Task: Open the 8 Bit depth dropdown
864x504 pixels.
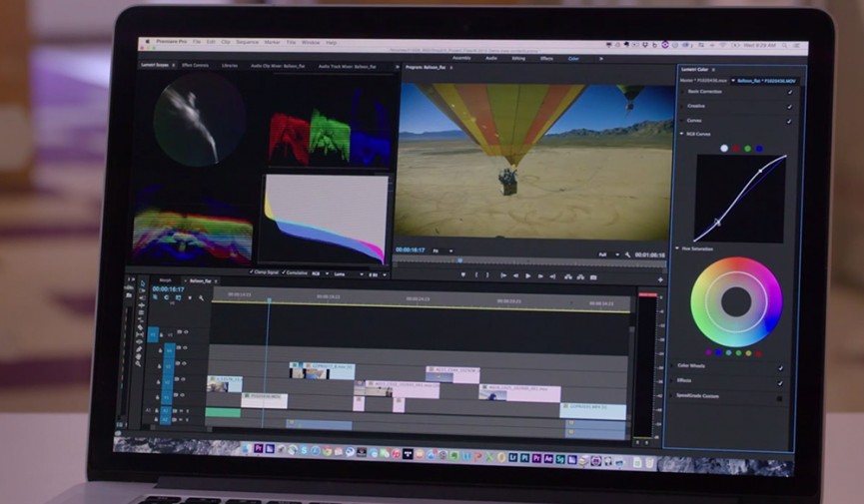Action: point(378,274)
